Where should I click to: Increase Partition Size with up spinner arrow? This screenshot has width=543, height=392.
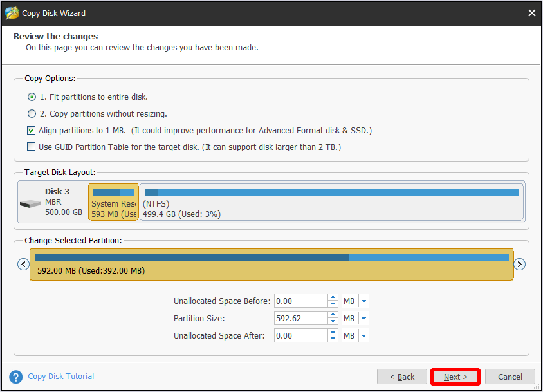(x=333, y=315)
